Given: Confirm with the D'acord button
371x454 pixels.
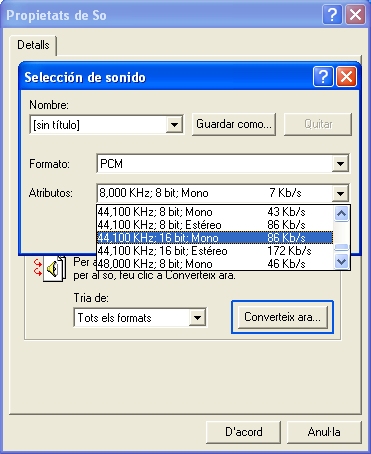Looking at the screenshot, I should click(x=243, y=432).
